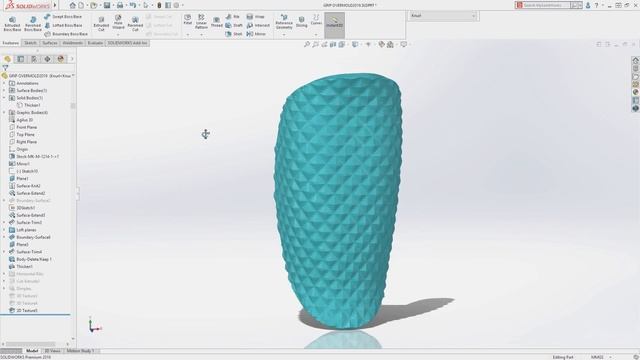
Task: Switch to the Evaluate tab
Action: [x=95, y=43]
